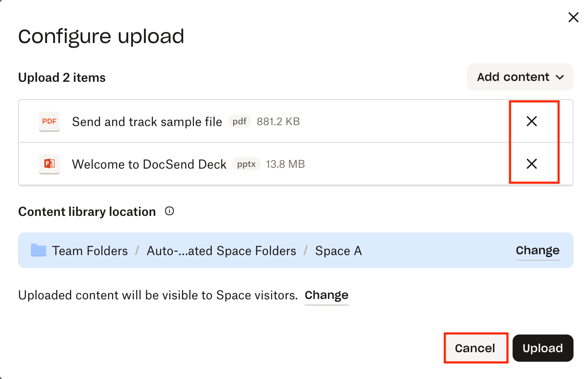Viewport: 588px width, 379px height.
Task: Remove the Welcome to DocSend Deck file
Action: [532, 164]
